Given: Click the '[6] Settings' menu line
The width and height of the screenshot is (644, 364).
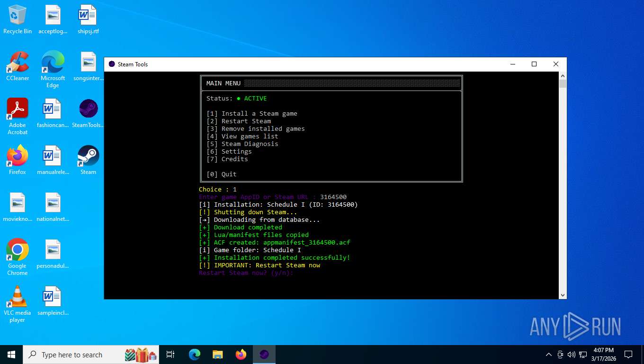Looking at the screenshot, I should click(x=229, y=151).
